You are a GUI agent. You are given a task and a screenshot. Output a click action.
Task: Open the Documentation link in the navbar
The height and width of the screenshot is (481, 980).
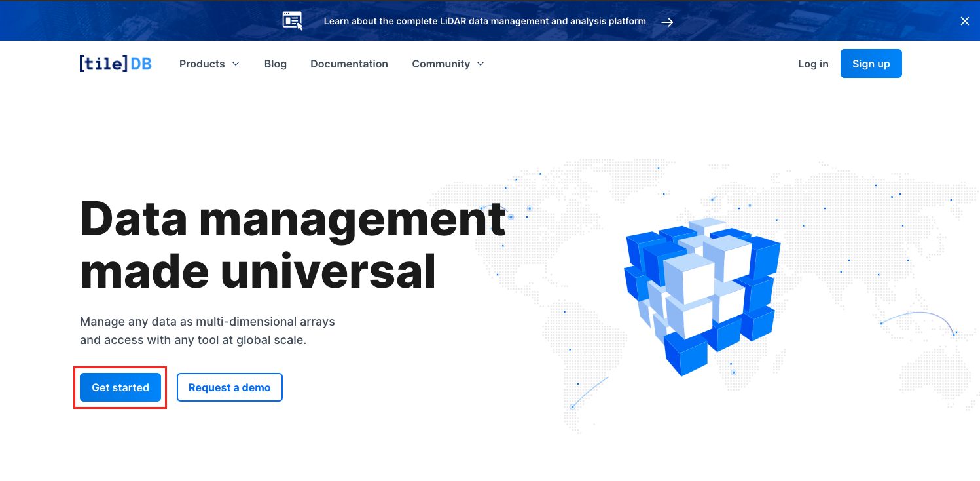(x=349, y=64)
